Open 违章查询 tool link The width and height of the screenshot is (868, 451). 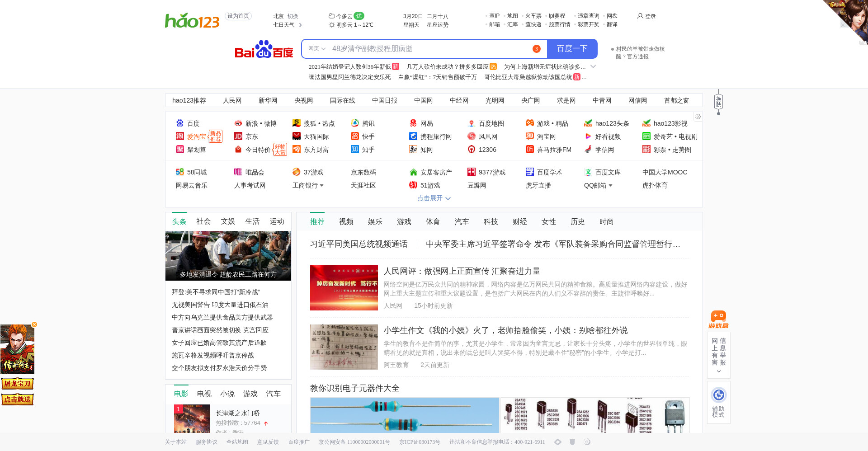point(589,16)
